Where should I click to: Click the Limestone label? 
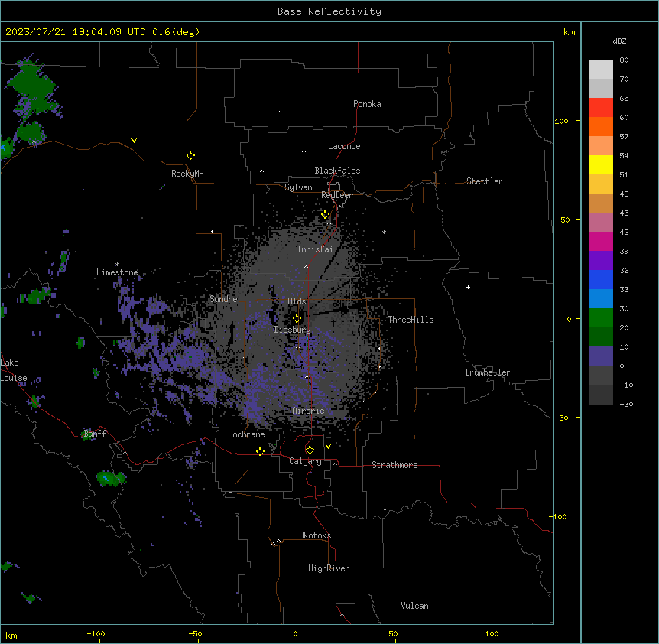(117, 272)
